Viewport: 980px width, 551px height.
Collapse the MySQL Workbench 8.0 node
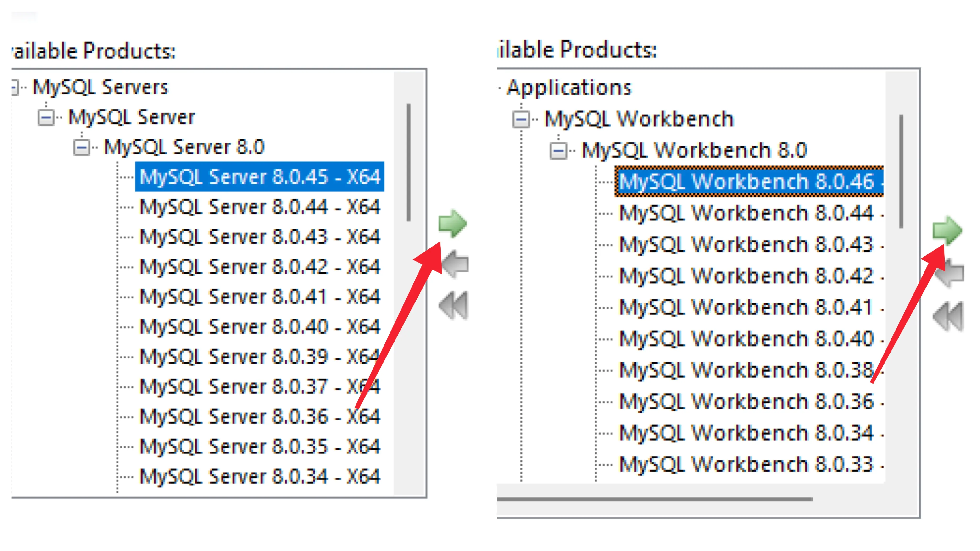tap(558, 151)
